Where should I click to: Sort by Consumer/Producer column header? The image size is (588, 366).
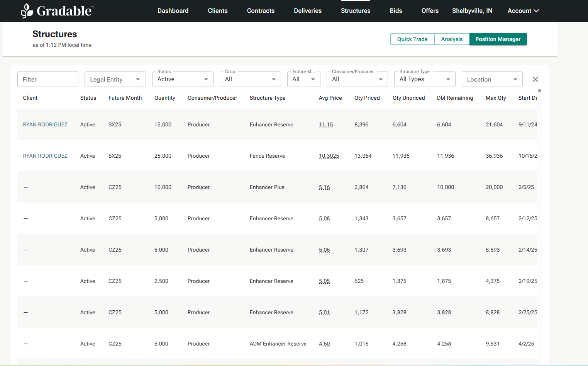pos(212,98)
